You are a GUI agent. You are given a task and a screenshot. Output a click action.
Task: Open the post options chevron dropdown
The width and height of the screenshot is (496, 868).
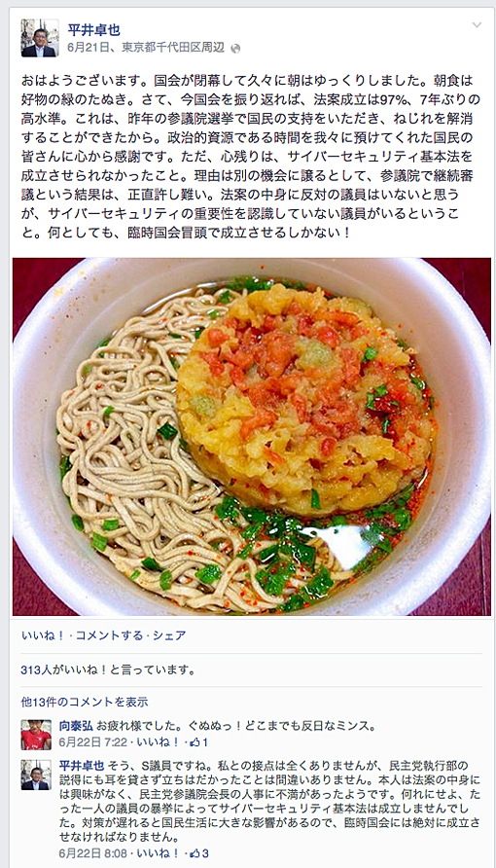coord(477,25)
